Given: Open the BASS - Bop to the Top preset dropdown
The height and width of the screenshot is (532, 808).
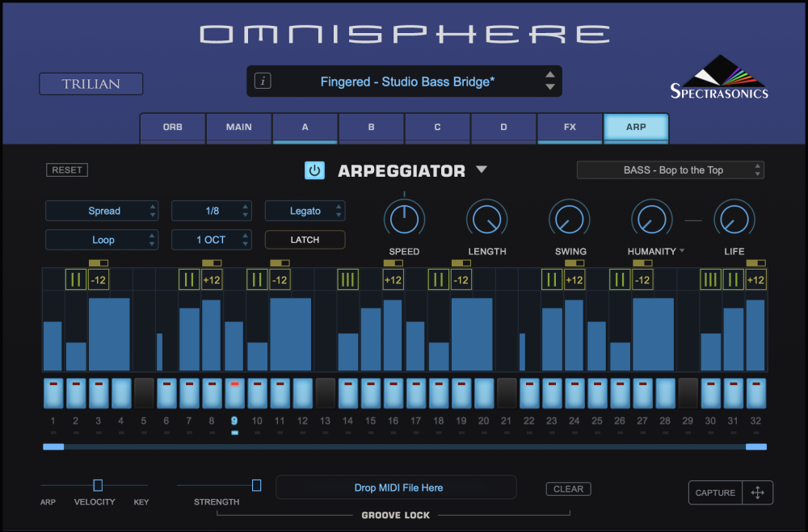Looking at the screenshot, I should pos(671,170).
